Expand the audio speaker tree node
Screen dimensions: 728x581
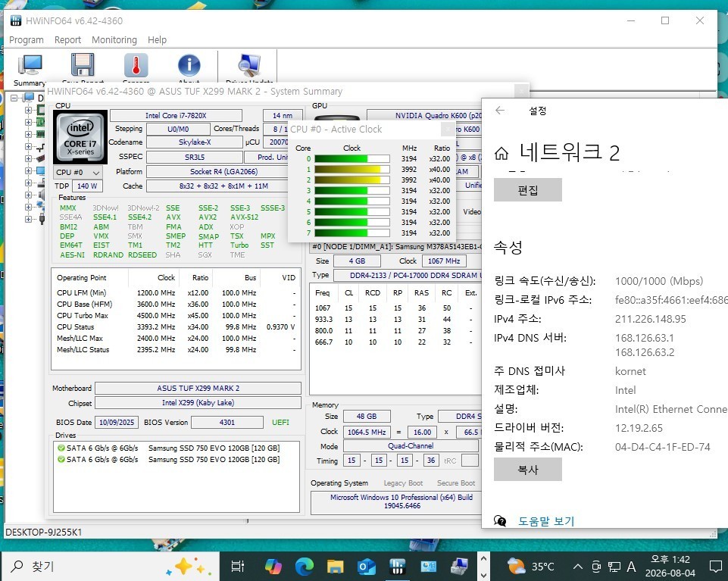pyautogui.click(x=28, y=195)
